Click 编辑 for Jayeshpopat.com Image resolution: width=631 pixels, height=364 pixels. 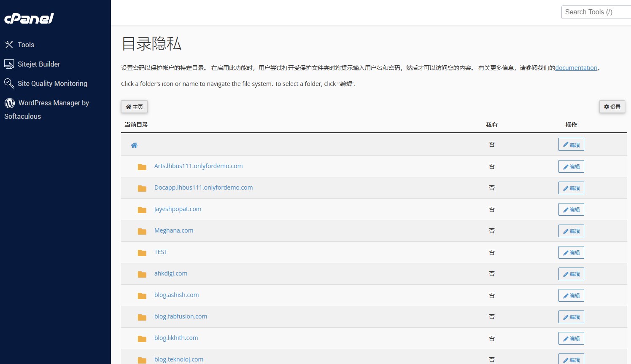click(571, 209)
